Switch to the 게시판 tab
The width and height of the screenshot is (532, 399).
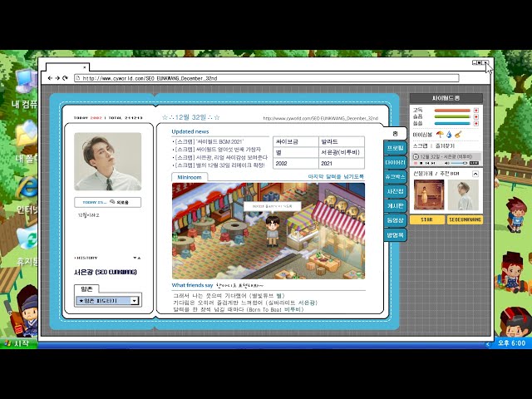pos(396,205)
